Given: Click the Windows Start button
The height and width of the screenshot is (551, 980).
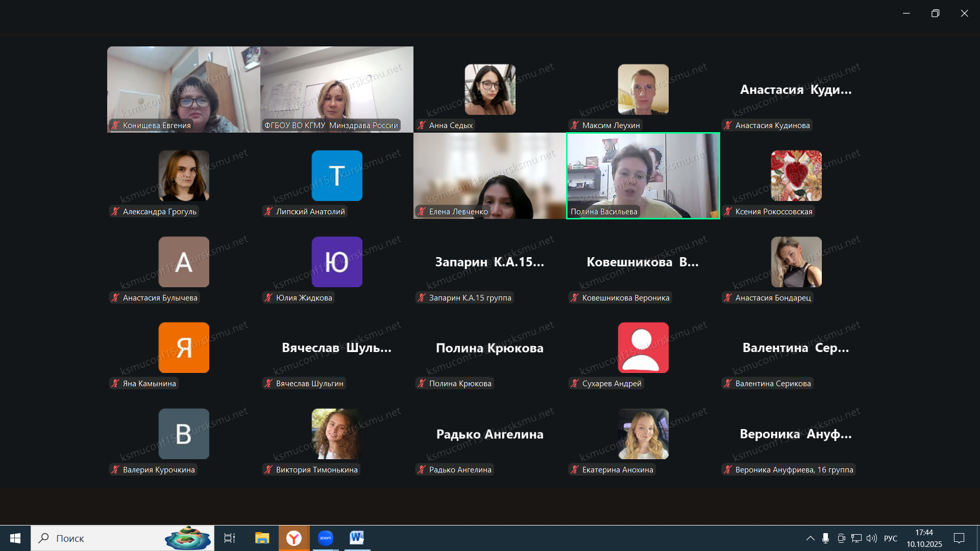Looking at the screenshot, I should 15,538.
